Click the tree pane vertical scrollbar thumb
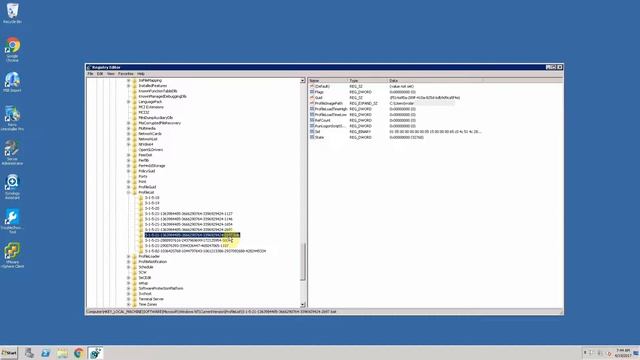Viewport: 640px width, 360px height. point(303,262)
